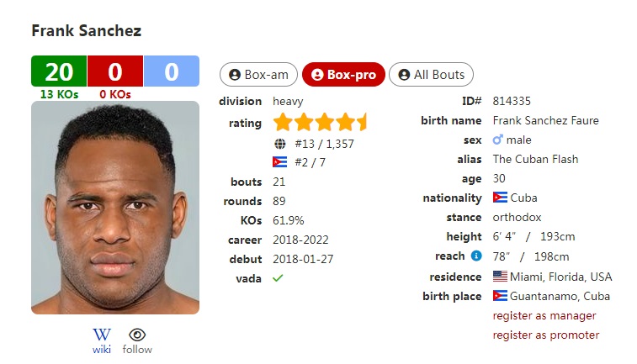Click the world ranking globe icon
The height and width of the screenshot is (364, 637).
[280, 144]
